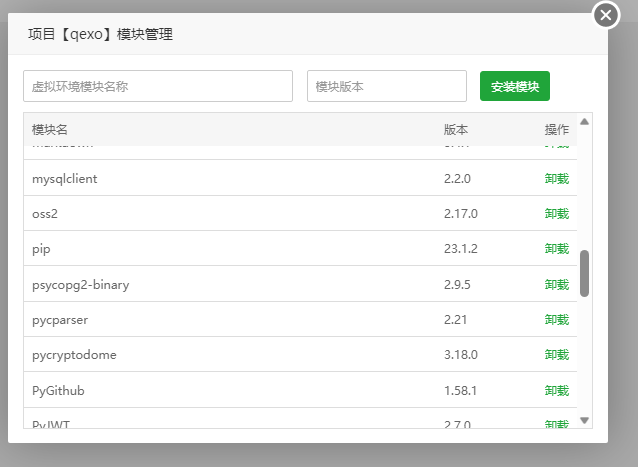Click the module version input field
The image size is (638, 467).
tap(386, 86)
